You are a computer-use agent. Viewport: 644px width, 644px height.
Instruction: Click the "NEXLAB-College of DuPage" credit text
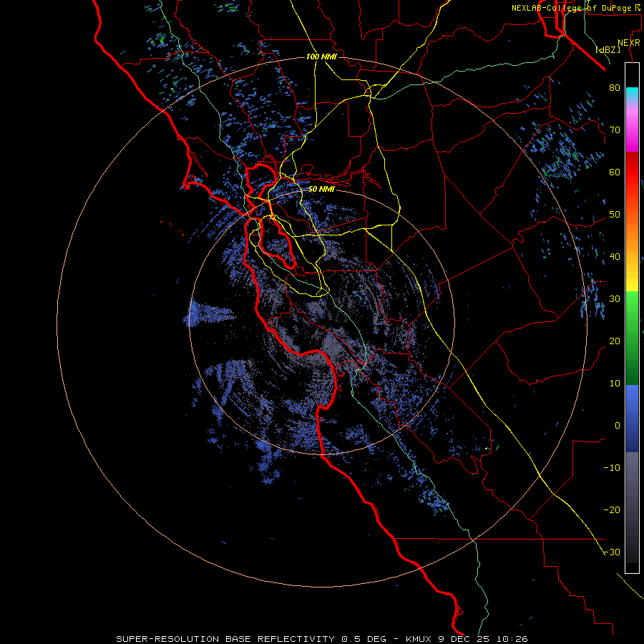[x=571, y=8]
